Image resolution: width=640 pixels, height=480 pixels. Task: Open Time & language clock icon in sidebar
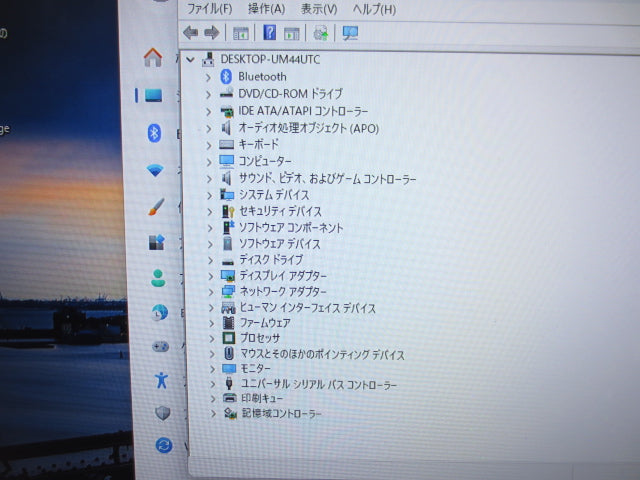[159, 313]
